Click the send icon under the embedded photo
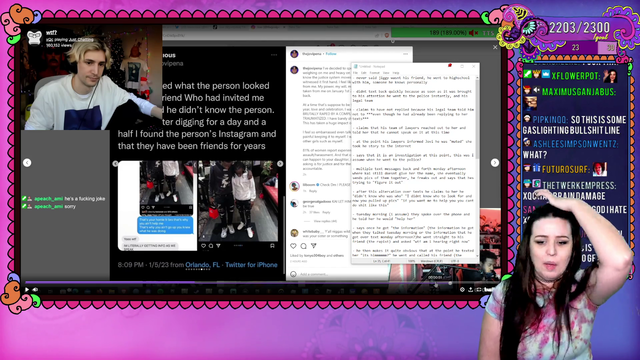This screenshot has height=360, width=640. tap(218, 246)
